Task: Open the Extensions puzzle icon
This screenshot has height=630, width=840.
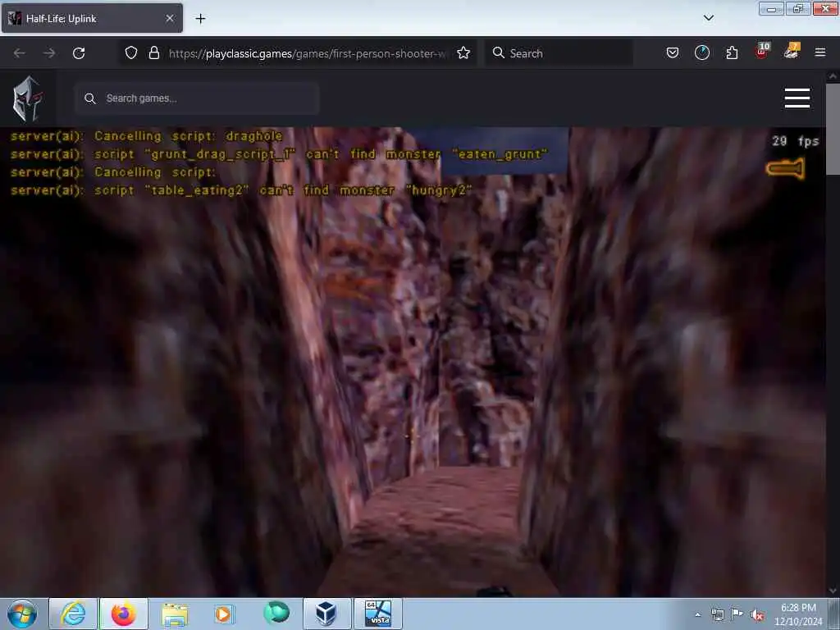Action: point(732,52)
